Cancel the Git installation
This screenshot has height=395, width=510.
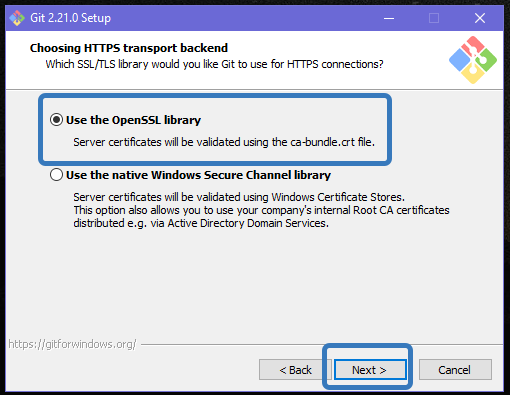[x=455, y=370]
